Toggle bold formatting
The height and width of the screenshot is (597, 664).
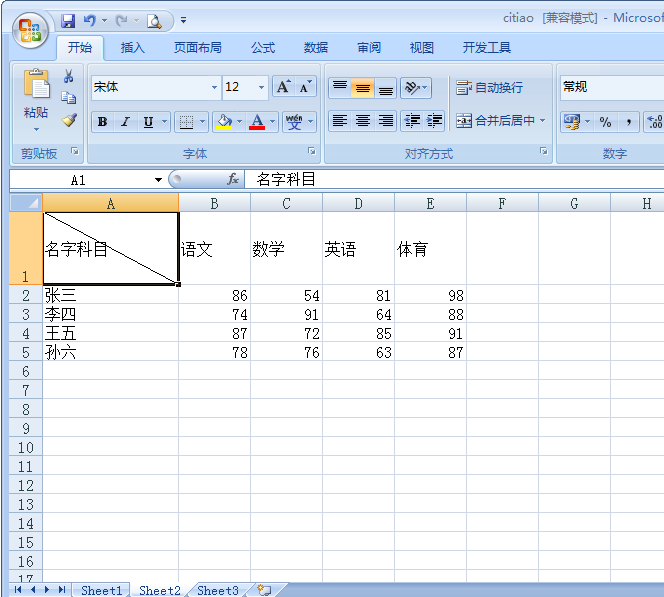[x=102, y=122]
